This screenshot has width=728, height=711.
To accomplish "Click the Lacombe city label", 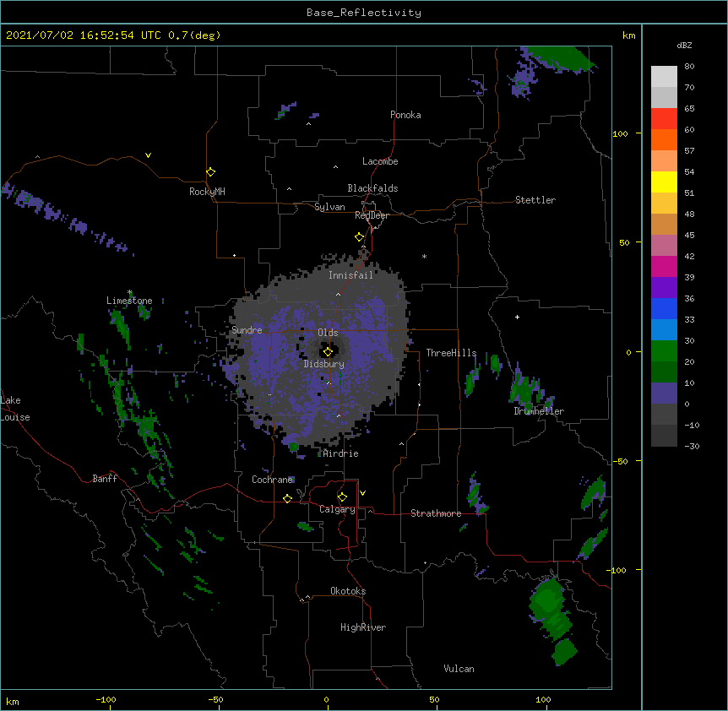I will tap(380, 161).
